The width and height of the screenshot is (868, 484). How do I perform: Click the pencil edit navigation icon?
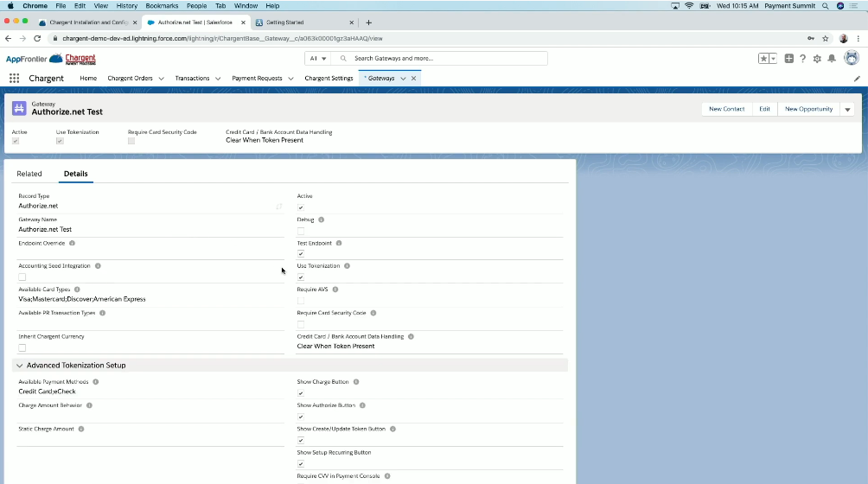pyautogui.click(x=857, y=79)
